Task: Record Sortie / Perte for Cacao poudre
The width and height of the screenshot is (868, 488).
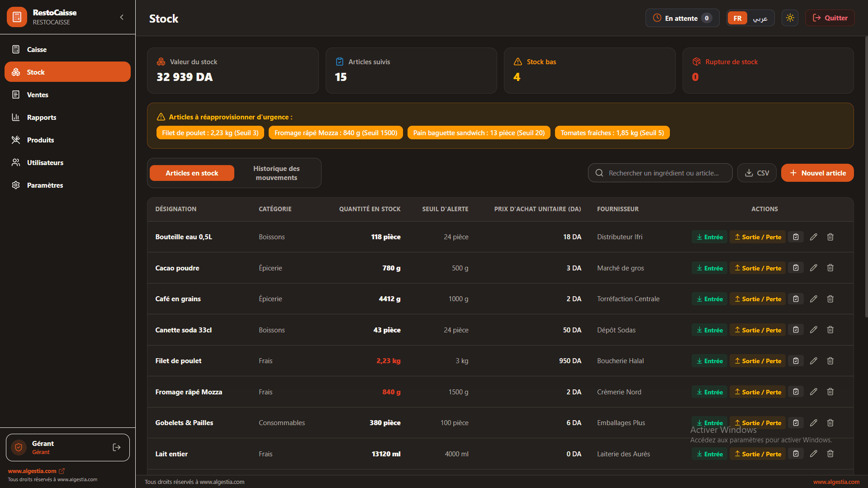Action: pos(758,268)
